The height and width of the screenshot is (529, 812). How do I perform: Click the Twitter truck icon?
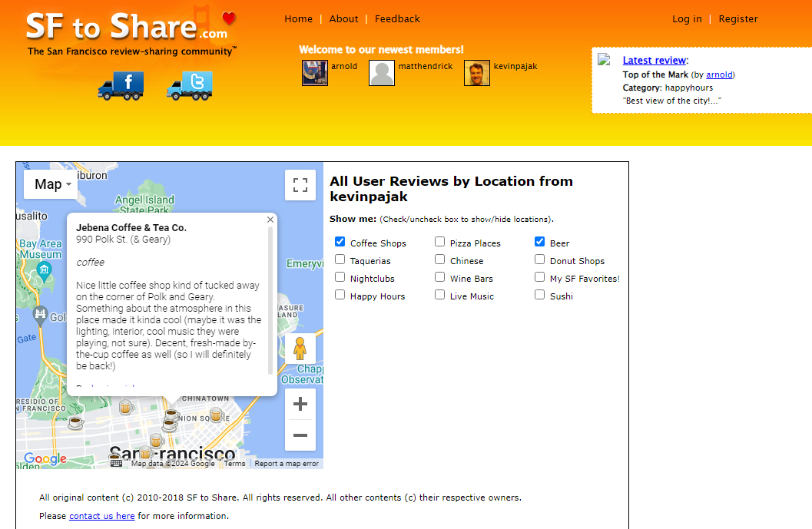coord(189,85)
